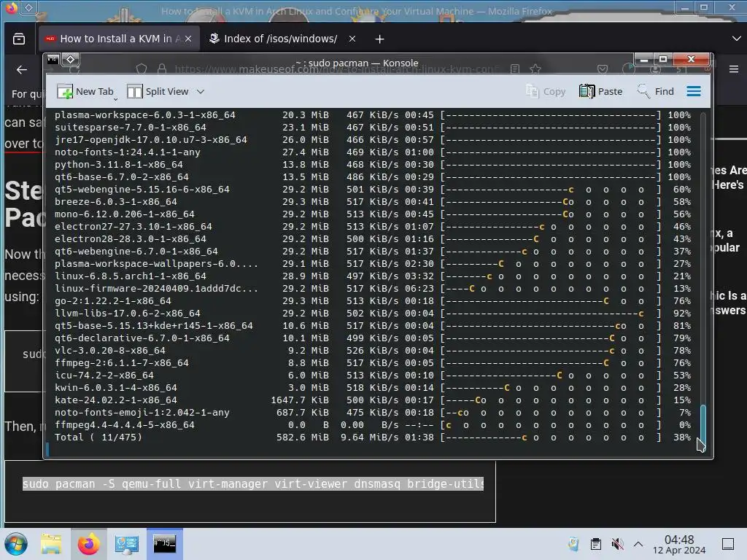Click the site security lock icon
This screenshot has height=560, width=747.
(x=162, y=69)
